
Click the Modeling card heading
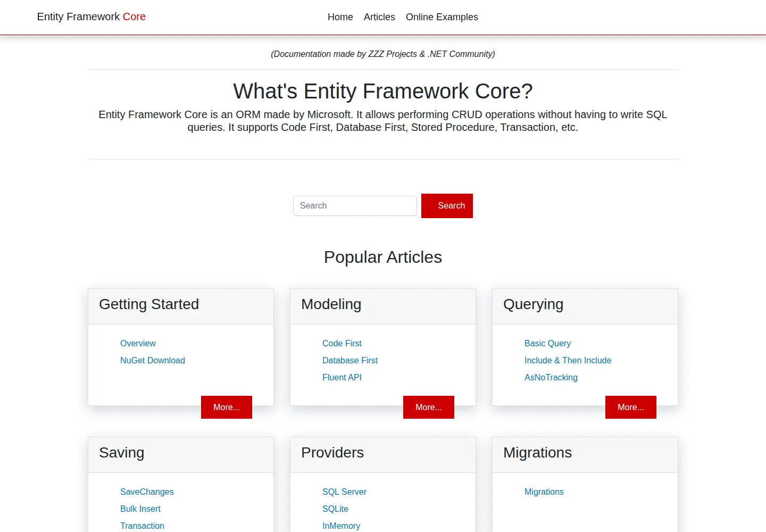coord(331,304)
